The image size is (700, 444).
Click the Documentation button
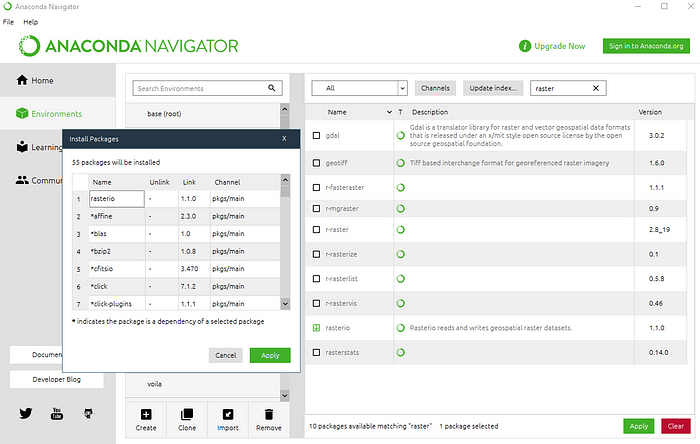tap(37, 355)
